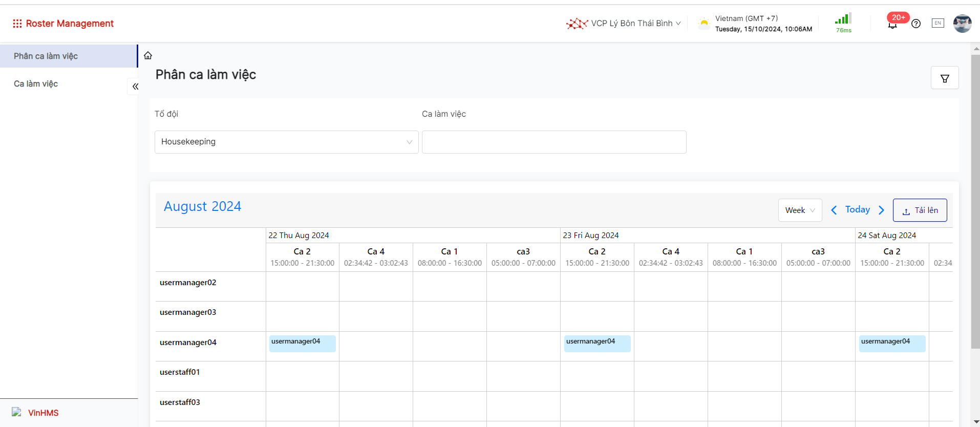980x427 pixels.
Task: Click the Tải lên upload button
Action: point(920,210)
